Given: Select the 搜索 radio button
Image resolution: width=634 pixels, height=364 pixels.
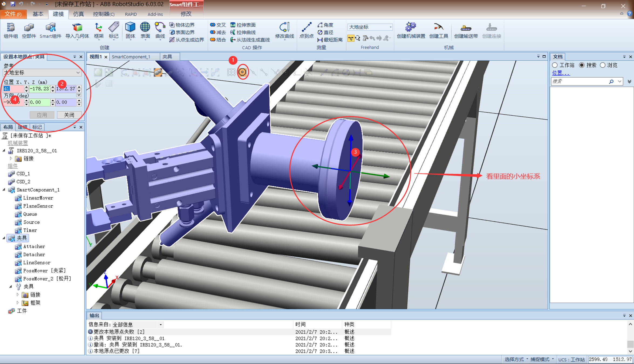Looking at the screenshot, I should point(582,65).
